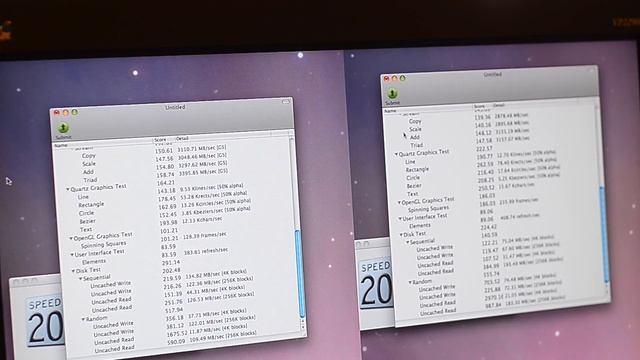Click the red close light of the left Untitled window
Screen dimensions: 640x360
(57, 113)
